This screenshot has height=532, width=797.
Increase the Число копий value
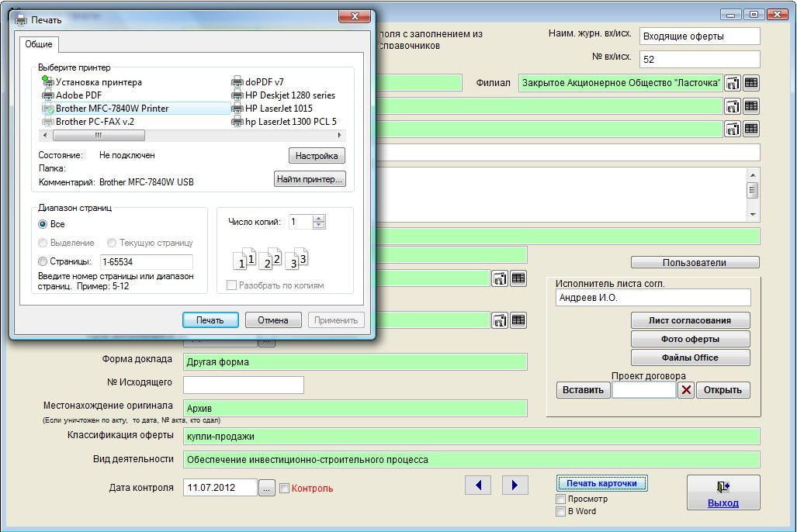coord(319,219)
